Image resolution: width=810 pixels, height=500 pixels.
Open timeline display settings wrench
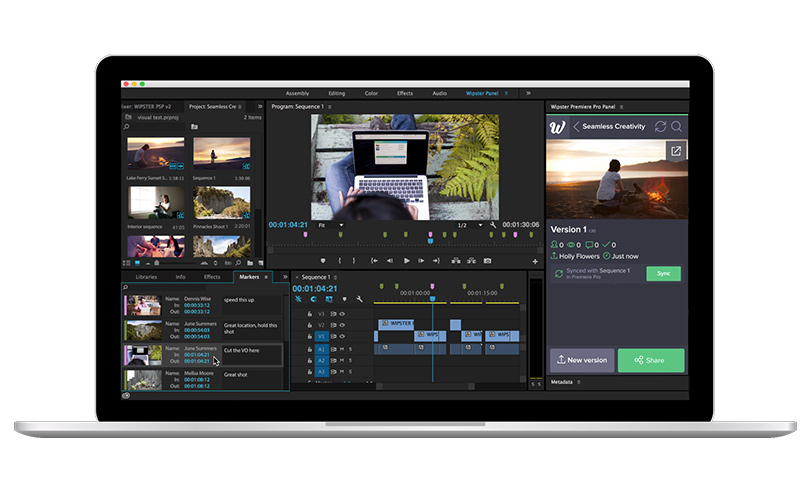point(360,299)
